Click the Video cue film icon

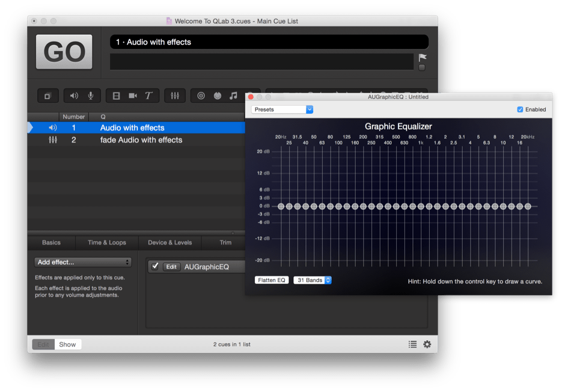tap(117, 96)
